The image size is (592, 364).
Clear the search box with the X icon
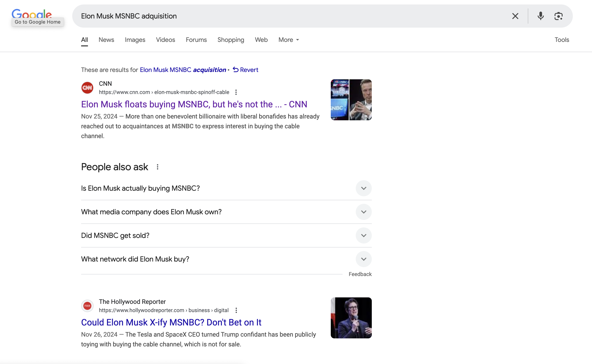click(515, 16)
